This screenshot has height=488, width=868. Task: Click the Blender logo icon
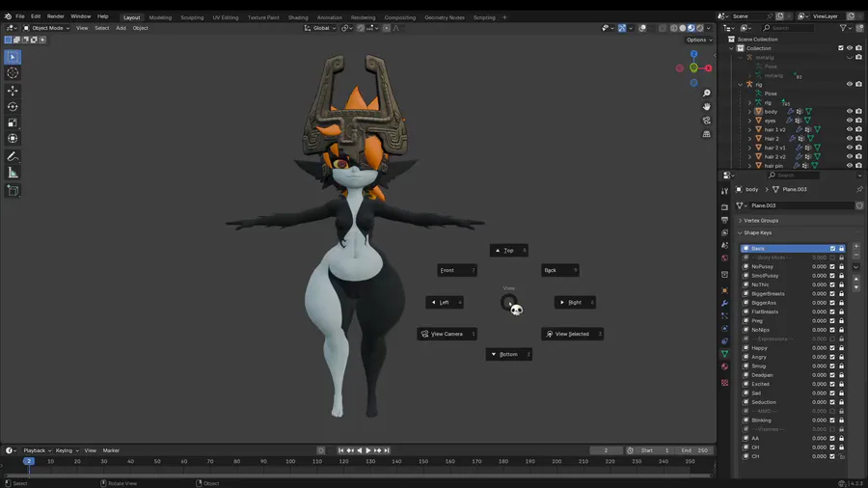8,16
